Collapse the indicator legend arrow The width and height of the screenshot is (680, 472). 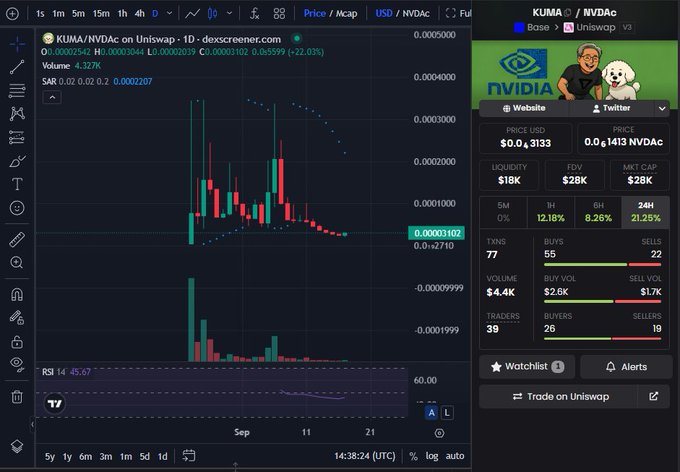click(x=52, y=97)
